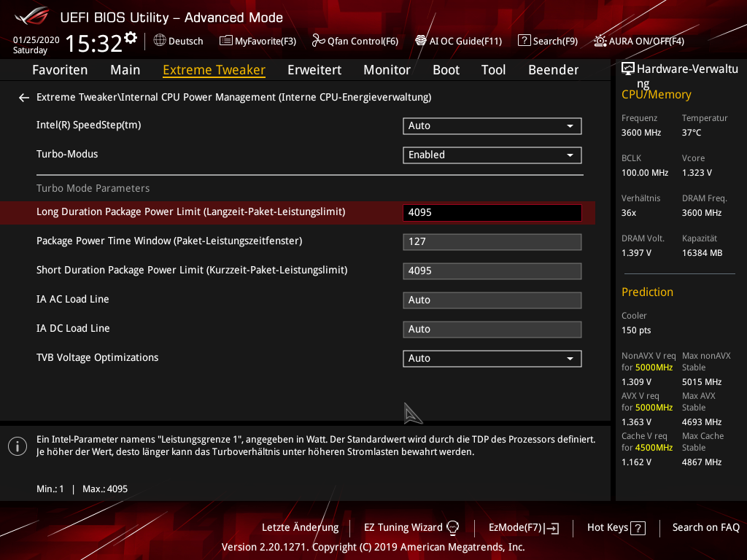Click AI OC Guide(F11) label
The height and width of the screenshot is (560, 747).
click(465, 42)
